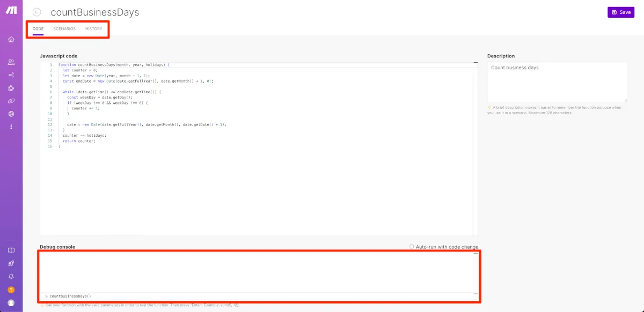Enable the Auto-run with code change checkbox
The width and height of the screenshot is (644, 312).
point(412,247)
